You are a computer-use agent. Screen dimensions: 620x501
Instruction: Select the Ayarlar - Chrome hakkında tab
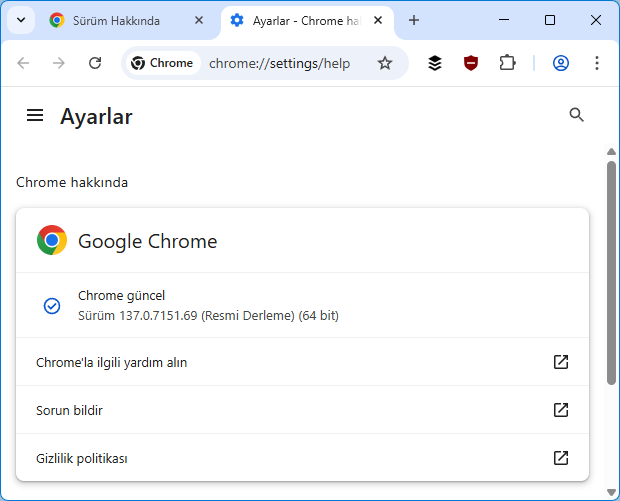click(306, 21)
